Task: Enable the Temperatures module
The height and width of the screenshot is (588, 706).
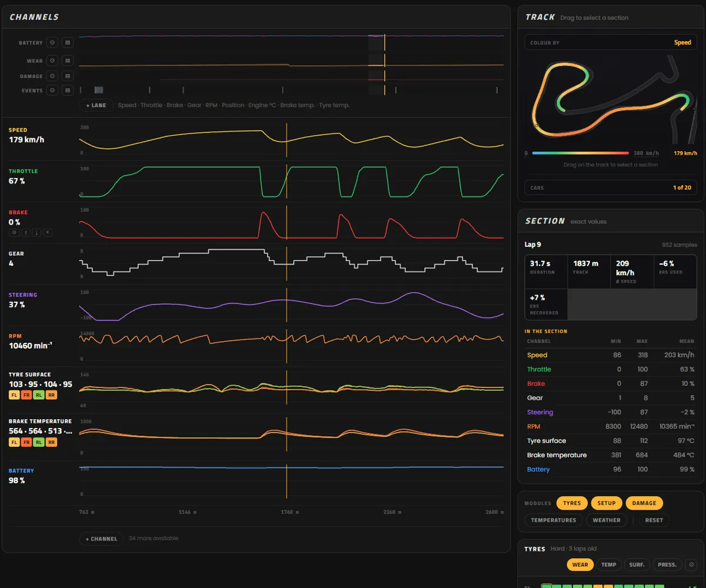Action: (554, 520)
